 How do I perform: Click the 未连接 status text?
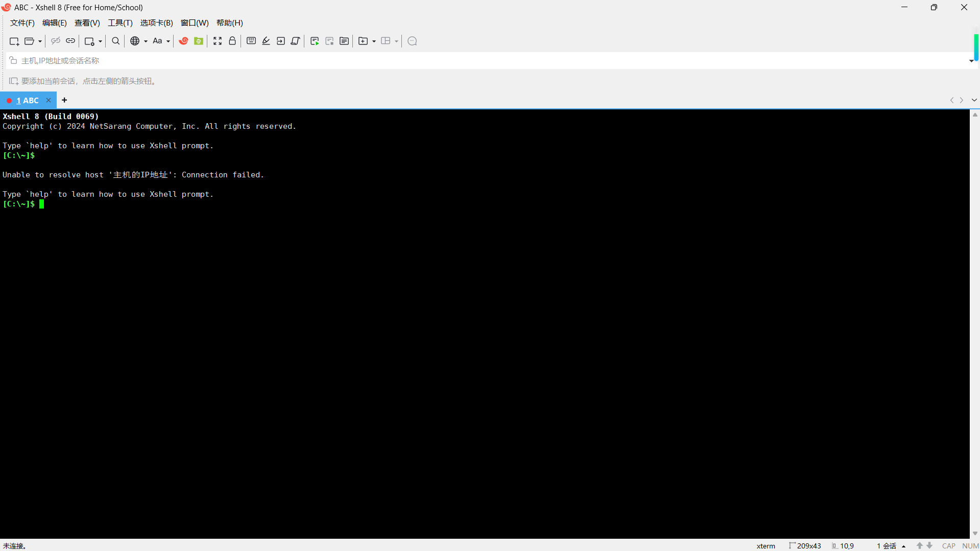click(15, 546)
